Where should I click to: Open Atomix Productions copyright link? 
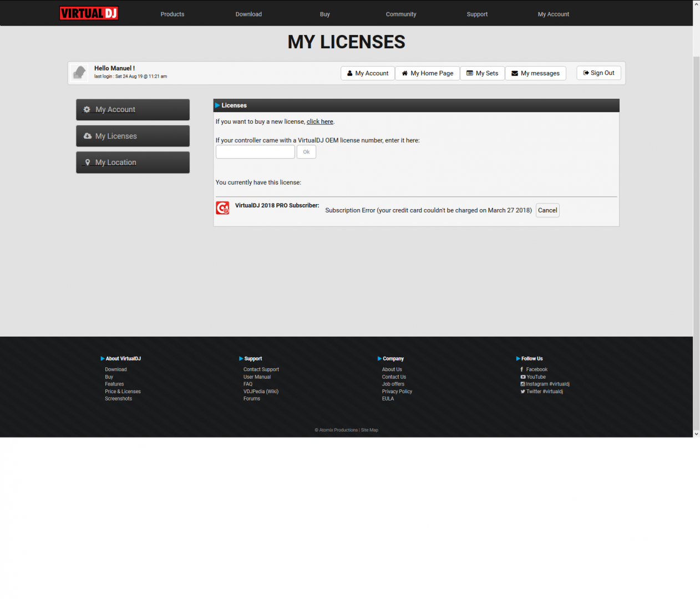pos(336,430)
